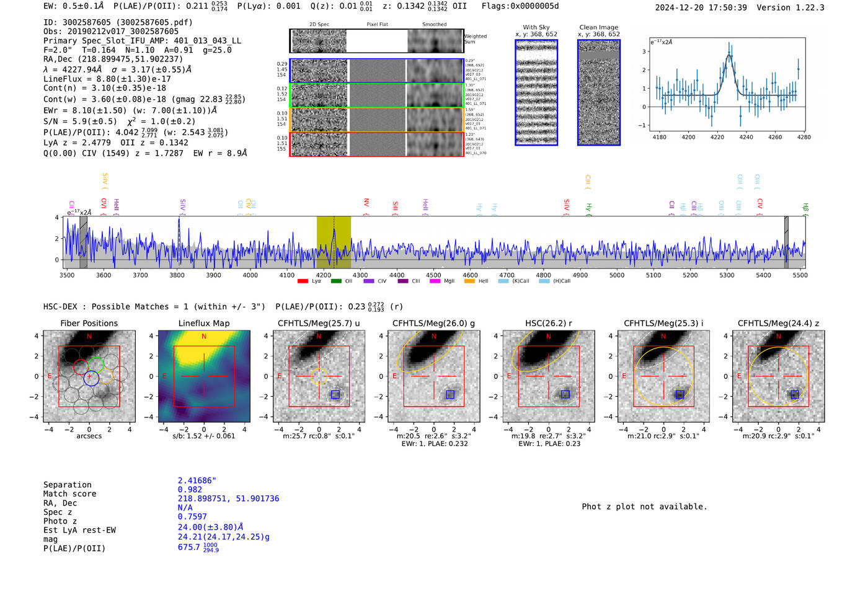The width and height of the screenshot is (868, 591).
Task: Click the Primary Spec_Slot_IFU_AMP line
Action: point(143,41)
